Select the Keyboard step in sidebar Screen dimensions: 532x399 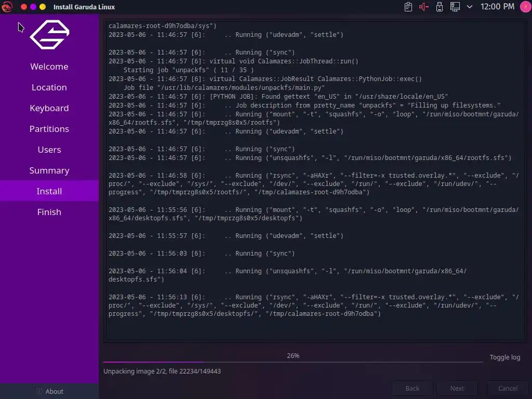[x=49, y=108]
